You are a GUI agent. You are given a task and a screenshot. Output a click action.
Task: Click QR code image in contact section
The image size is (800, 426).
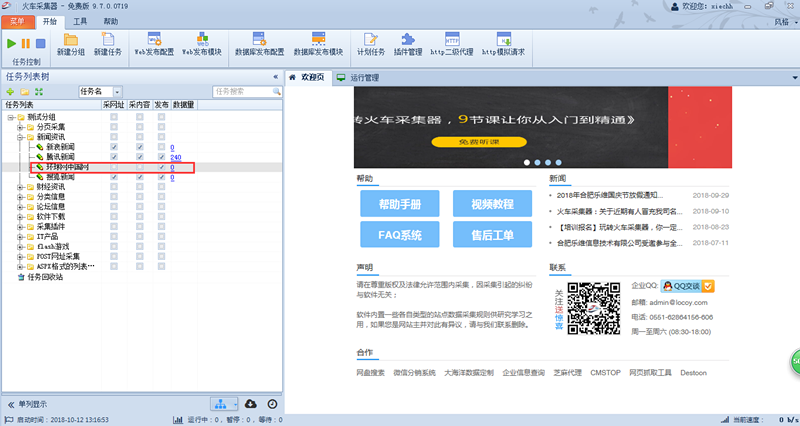pos(594,308)
